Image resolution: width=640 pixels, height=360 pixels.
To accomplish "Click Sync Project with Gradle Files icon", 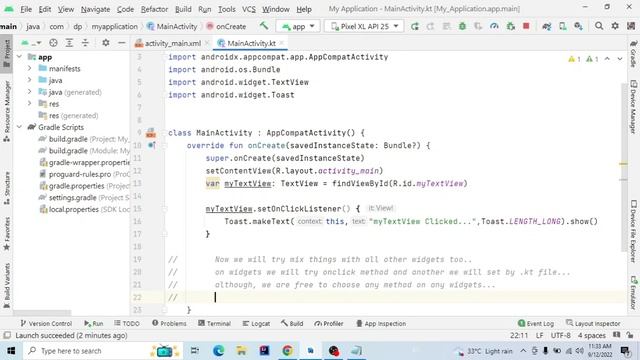I will point(547,26).
